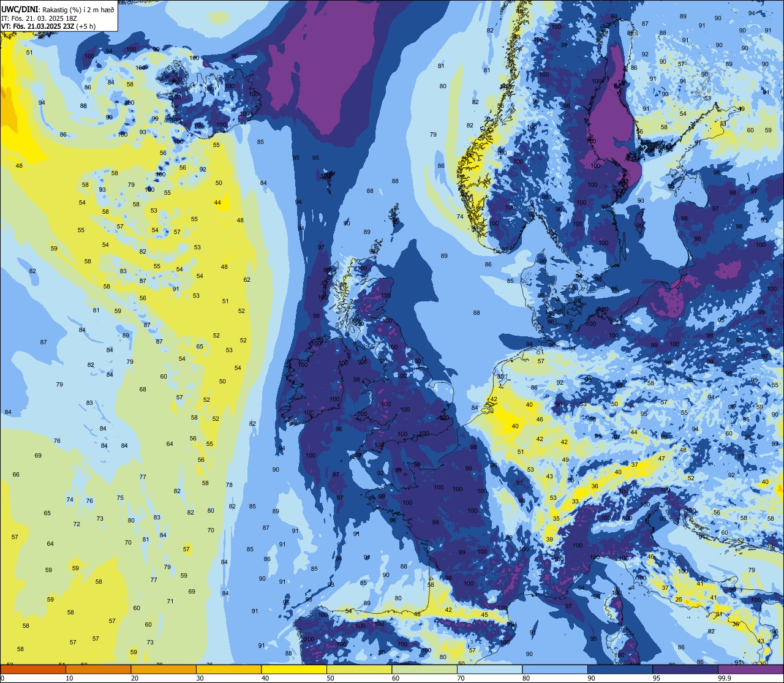
Task: Pick the 50–60% pale yellow legend swatch
Action: (x=359, y=669)
